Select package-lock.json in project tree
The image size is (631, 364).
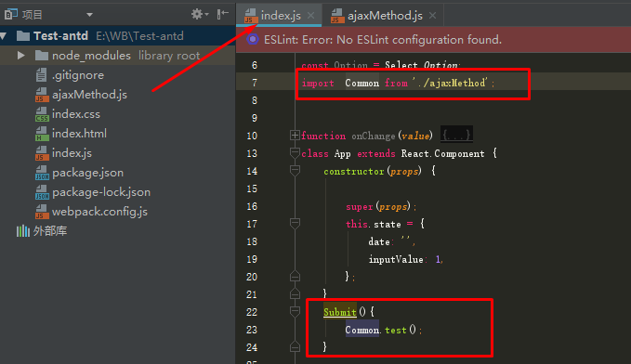(101, 192)
